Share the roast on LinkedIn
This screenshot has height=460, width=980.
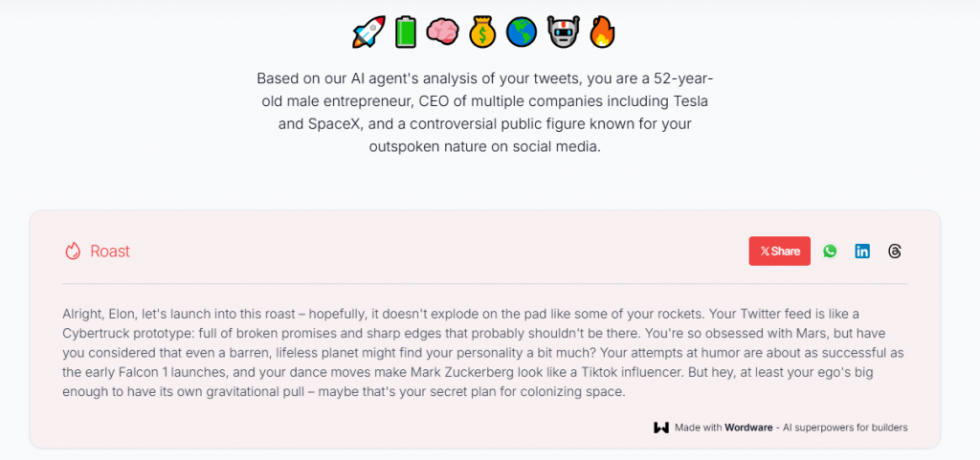[862, 252]
